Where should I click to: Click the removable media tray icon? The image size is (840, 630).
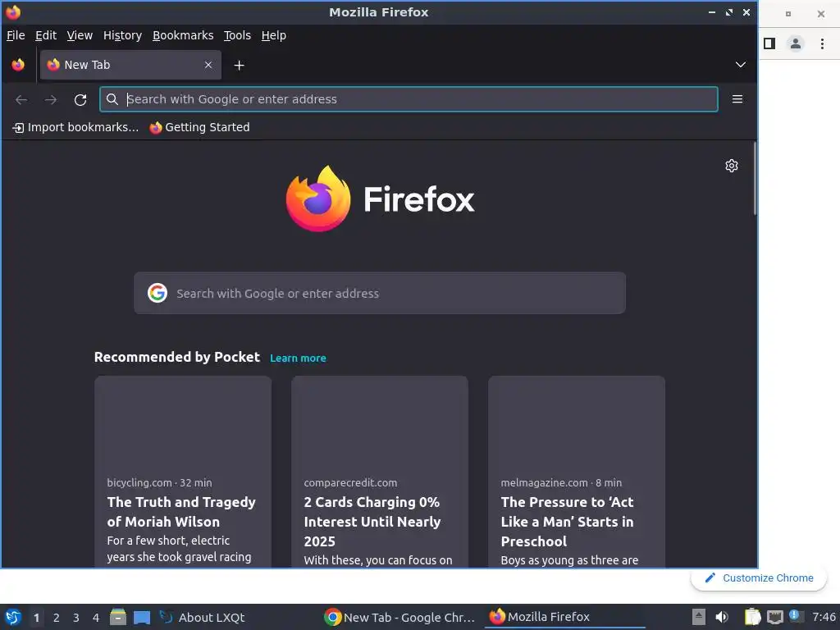pos(699,617)
